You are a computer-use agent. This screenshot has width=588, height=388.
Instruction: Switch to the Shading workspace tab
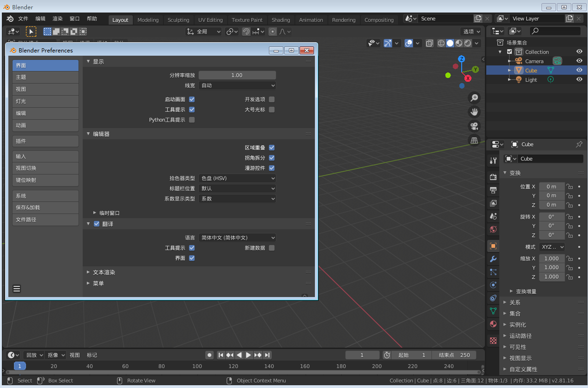tap(281, 19)
